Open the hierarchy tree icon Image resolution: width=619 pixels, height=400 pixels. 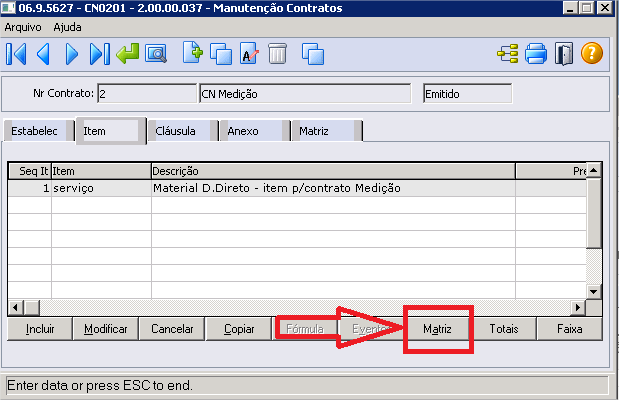click(x=508, y=53)
